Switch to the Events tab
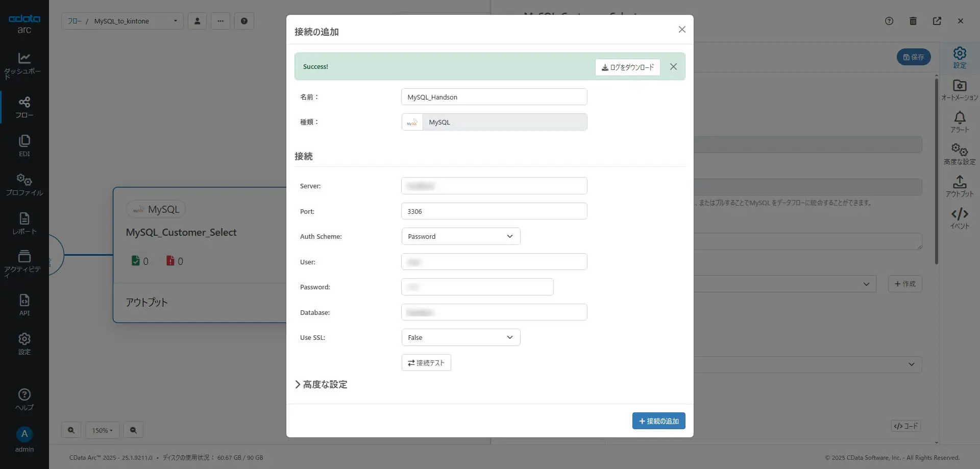The height and width of the screenshot is (469, 980). click(960, 219)
